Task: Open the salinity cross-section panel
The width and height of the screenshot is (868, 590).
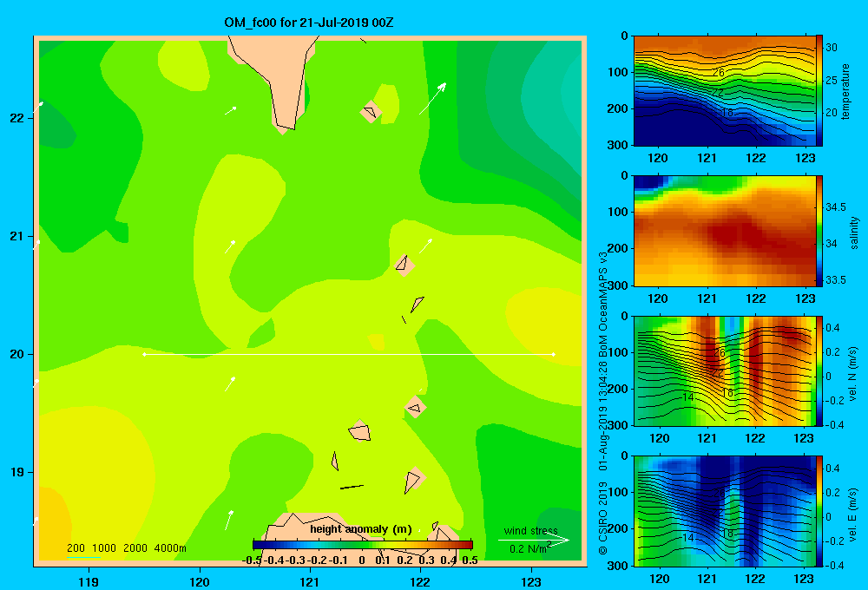Action: click(x=725, y=231)
